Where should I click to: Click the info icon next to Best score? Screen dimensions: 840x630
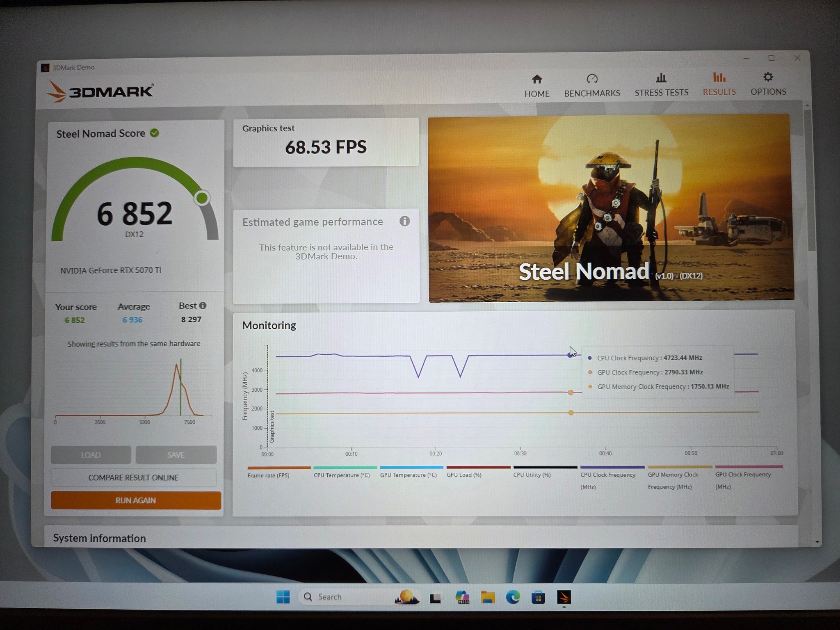pos(203,306)
